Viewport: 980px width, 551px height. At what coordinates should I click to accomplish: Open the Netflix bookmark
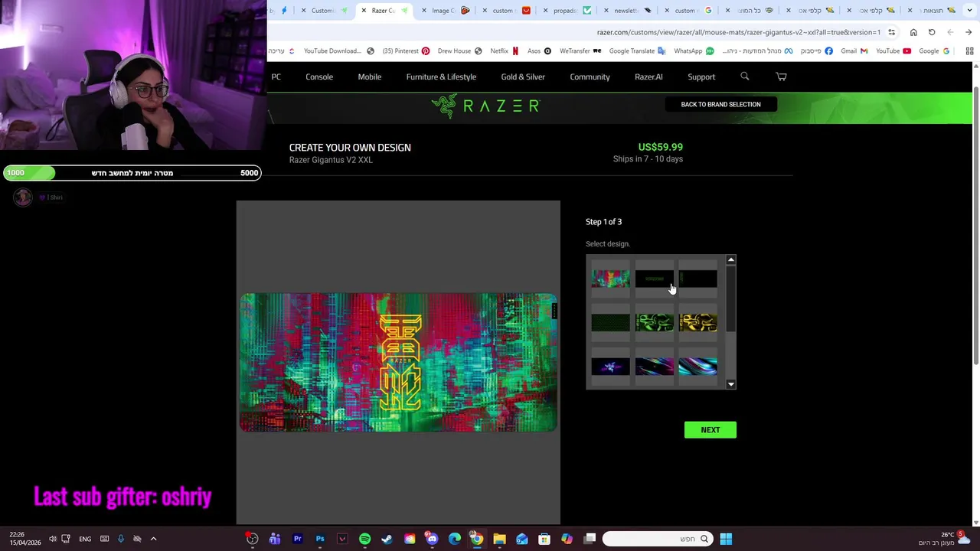[x=504, y=51]
